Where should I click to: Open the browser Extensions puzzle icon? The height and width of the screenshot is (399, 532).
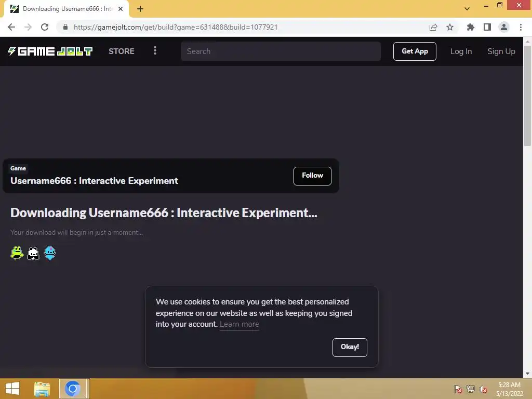tap(471, 27)
